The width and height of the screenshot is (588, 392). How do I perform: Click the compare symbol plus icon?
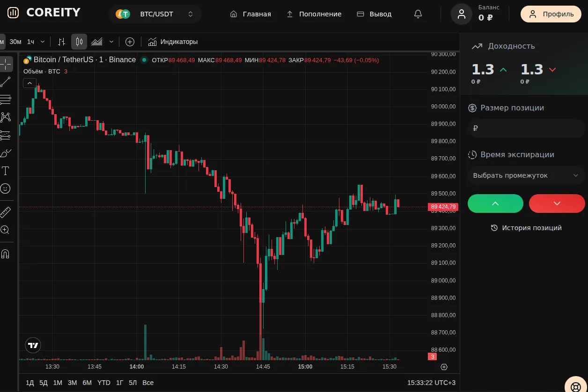(130, 42)
